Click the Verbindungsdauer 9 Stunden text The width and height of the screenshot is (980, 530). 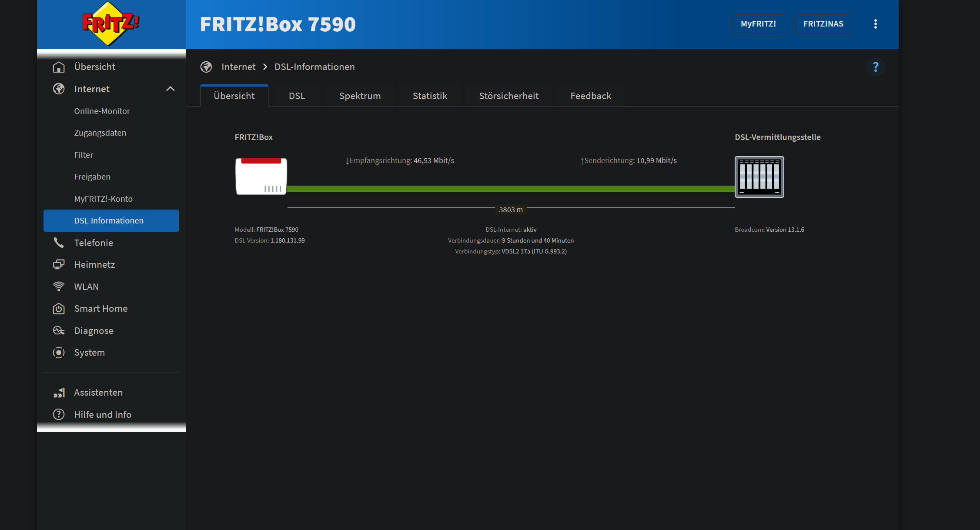(x=511, y=240)
